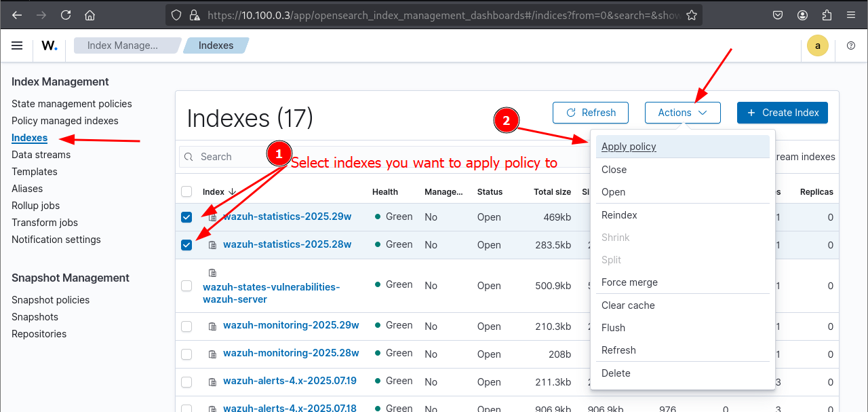Click the shield tracking protection icon
The image size is (868, 412).
click(x=176, y=15)
